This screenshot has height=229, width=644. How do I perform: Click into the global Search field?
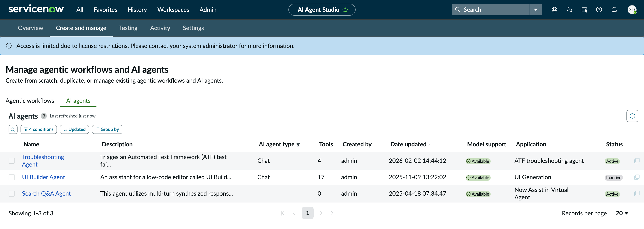[490, 10]
